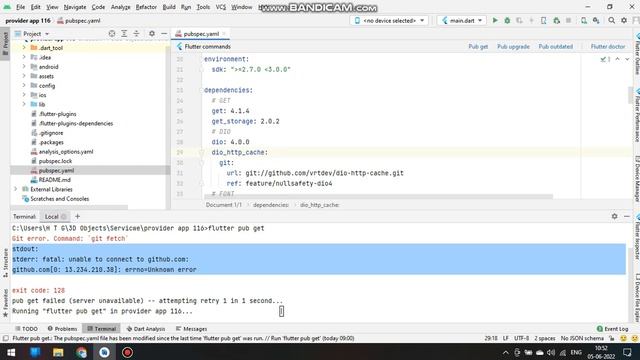Expand the .dart_tool folder

point(24,48)
